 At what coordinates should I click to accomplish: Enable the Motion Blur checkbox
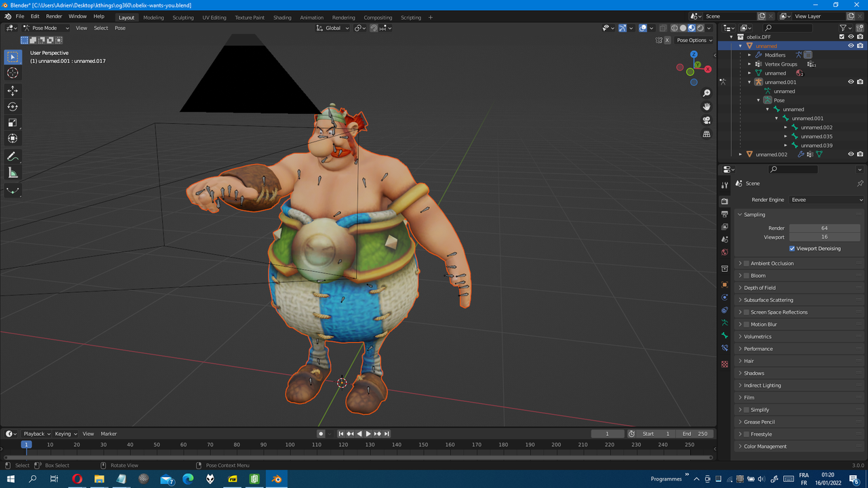(747, 325)
